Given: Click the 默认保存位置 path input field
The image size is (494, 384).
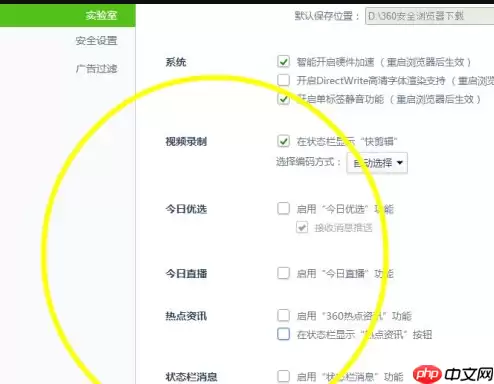Looking at the screenshot, I should point(430,16).
